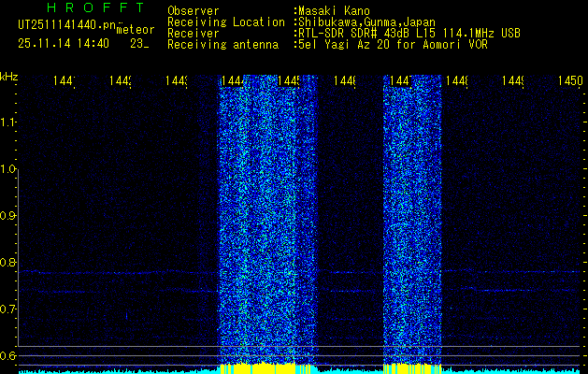Click the 0.6 kHz axis tick label
Screen dimensions: 588x374
[x=7, y=355]
